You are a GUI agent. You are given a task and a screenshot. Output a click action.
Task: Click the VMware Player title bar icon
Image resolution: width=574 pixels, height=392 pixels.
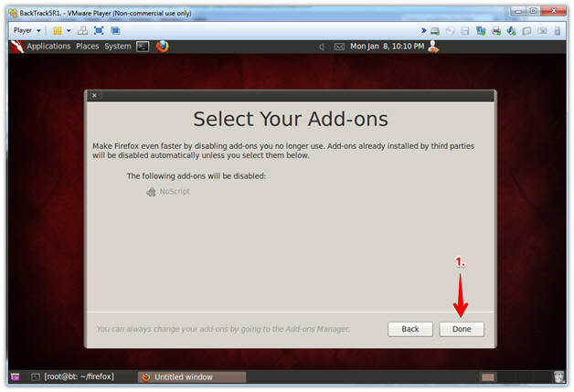[13, 13]
